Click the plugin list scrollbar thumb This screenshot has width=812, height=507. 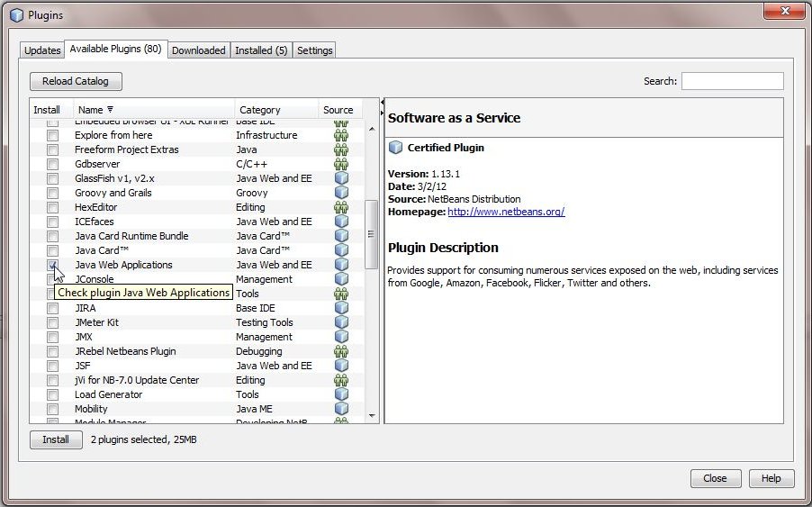371,234
